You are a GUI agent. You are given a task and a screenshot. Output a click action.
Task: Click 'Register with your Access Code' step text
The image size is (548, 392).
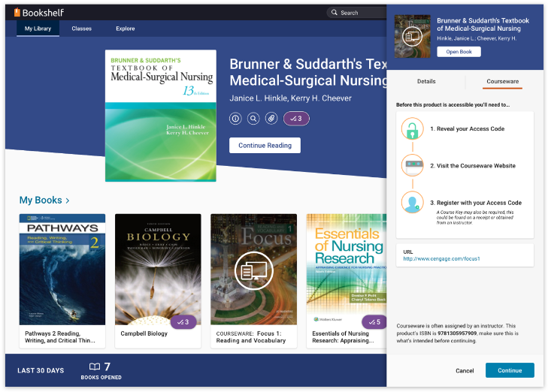click(476, 203)
